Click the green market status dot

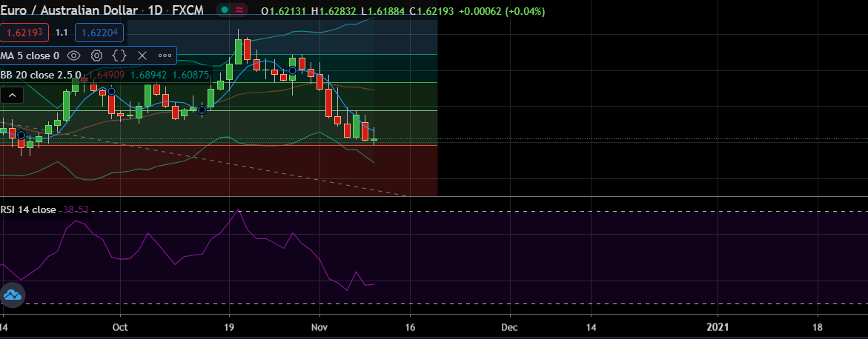click(x=224, y=10)
